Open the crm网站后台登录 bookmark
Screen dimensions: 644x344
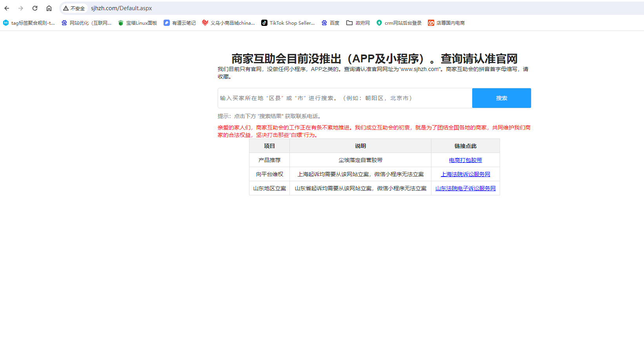tap(399, 23)
